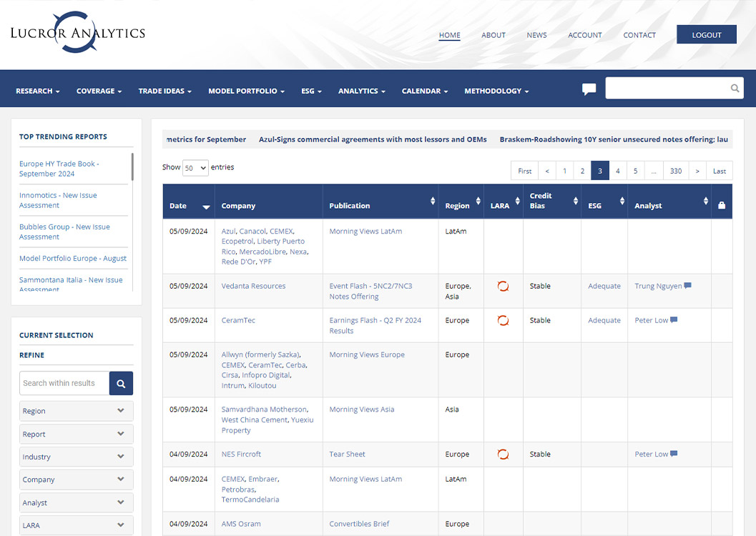The width and height of the screenshot is (756, 536).
Task: Jump to the Last page of results
Action: tap(720, 171)
